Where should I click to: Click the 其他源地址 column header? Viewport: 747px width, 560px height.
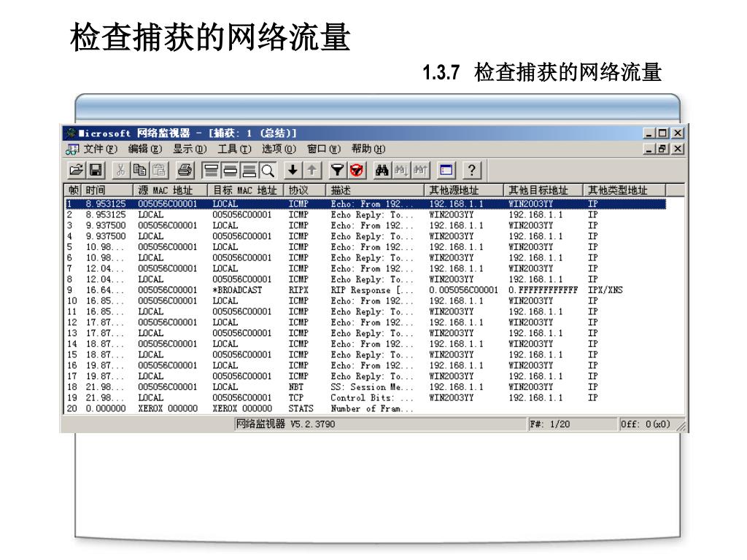point(464,190)
